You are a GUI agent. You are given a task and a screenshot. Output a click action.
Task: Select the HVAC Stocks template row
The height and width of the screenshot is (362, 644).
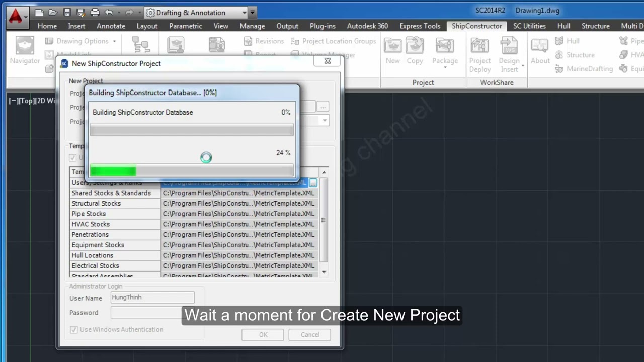pos(194,224)
